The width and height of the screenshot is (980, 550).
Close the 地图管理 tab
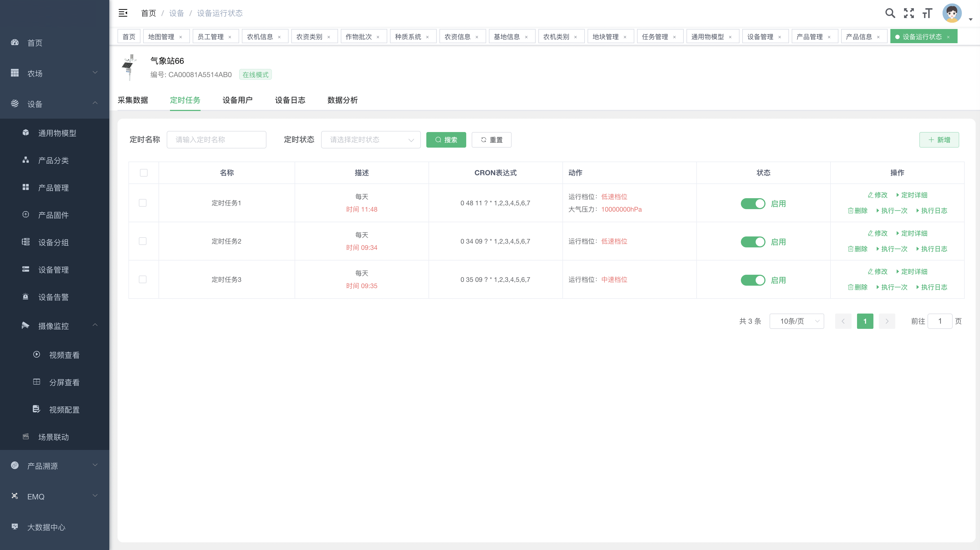coord(181,37)
